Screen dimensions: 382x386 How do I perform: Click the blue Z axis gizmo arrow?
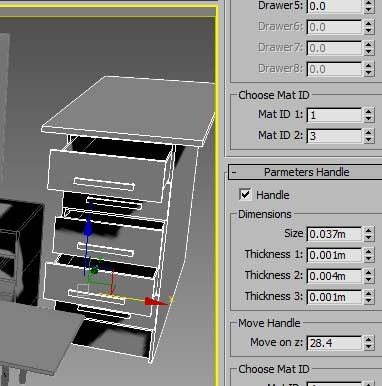88,227
